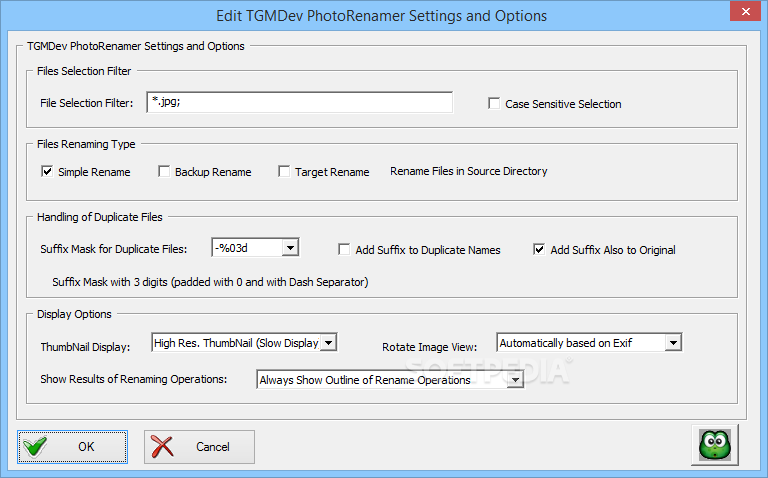Click the green checkmark icon on OK
768x478 pixels.
click(x=35, y=446)
